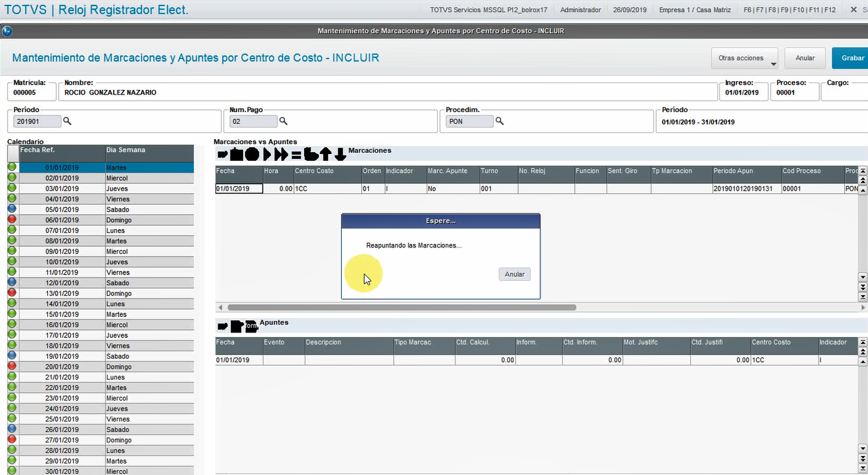Click the down arrow icon in Marcaciones toolbar
Screen dimensions: 868x475
[x=340, y=154]
